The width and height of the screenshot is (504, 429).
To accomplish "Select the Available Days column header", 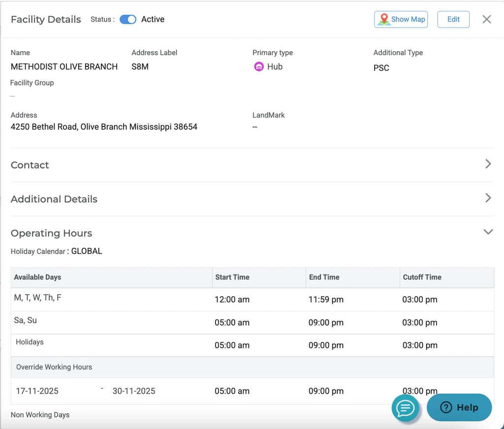I will pos(37,277).
